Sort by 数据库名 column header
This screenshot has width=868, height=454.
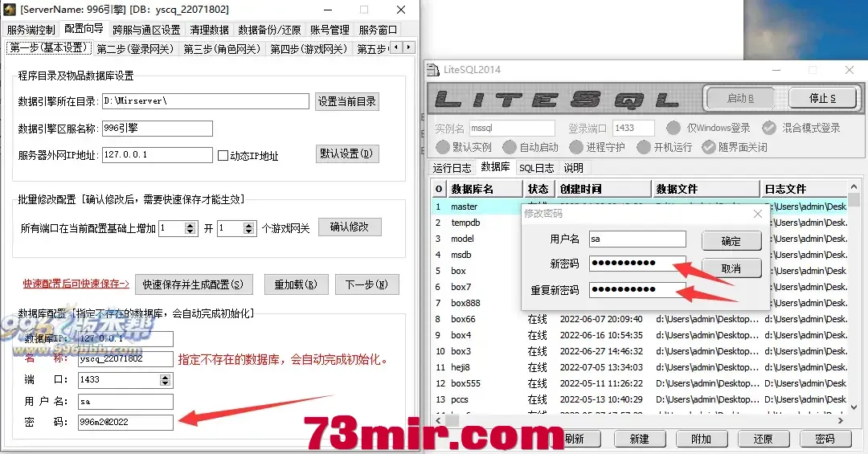[485, 189]
